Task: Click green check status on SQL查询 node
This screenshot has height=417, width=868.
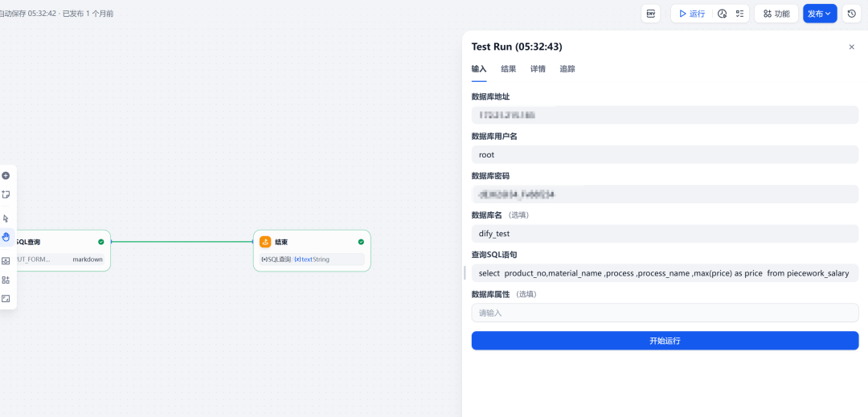Action: (x=100, y=242)
